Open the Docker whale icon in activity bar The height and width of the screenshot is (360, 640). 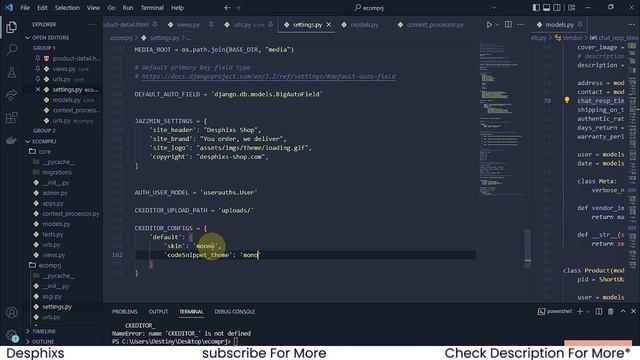tap(11, 140)
